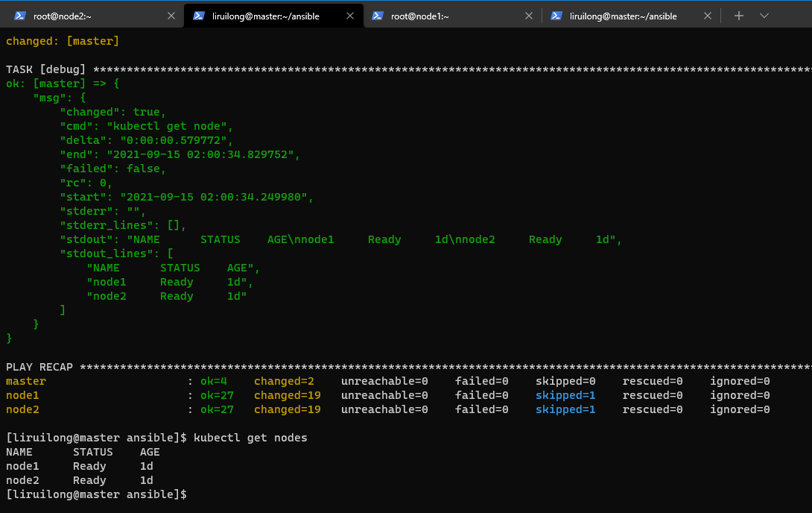Image resolution: width=812 pixels, height=513 pixels.
Task: Click 'failed=0' in the master recap row
Action: 481,381
